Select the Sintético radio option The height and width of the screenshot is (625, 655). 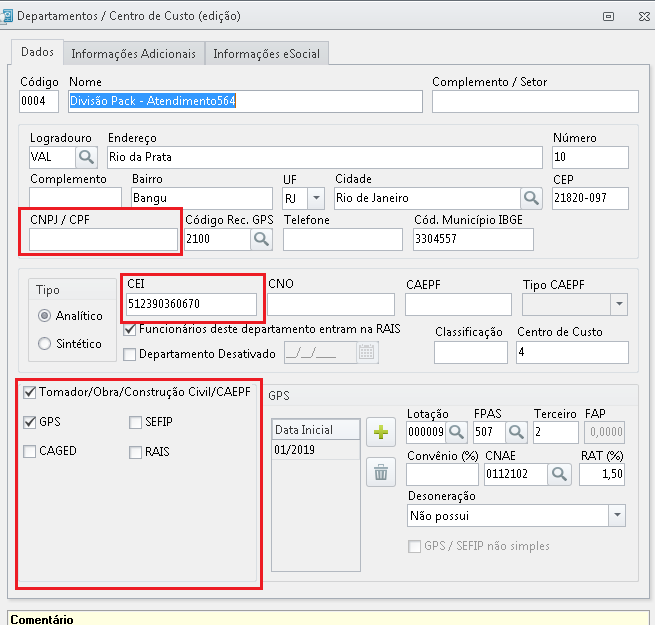point(44,343)
